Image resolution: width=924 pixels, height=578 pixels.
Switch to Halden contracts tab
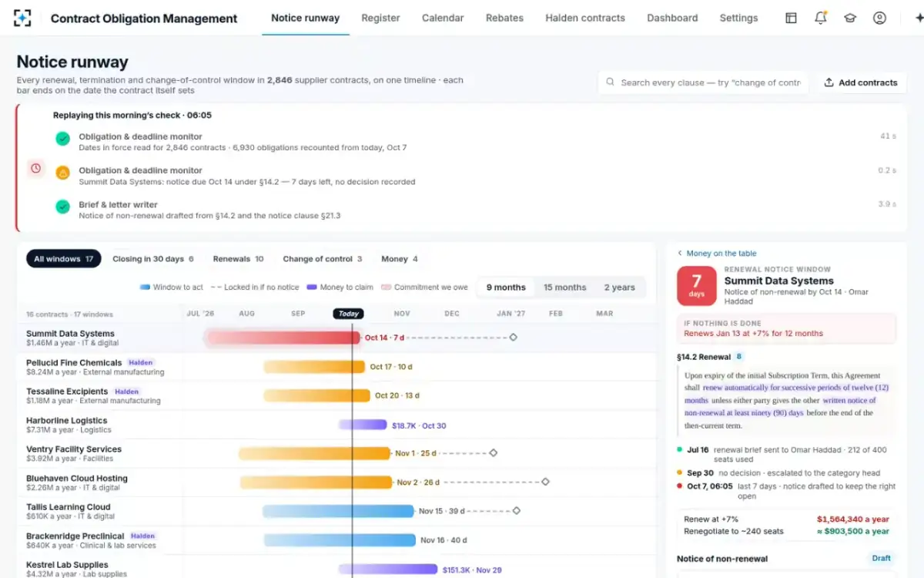tap(585, 18)
